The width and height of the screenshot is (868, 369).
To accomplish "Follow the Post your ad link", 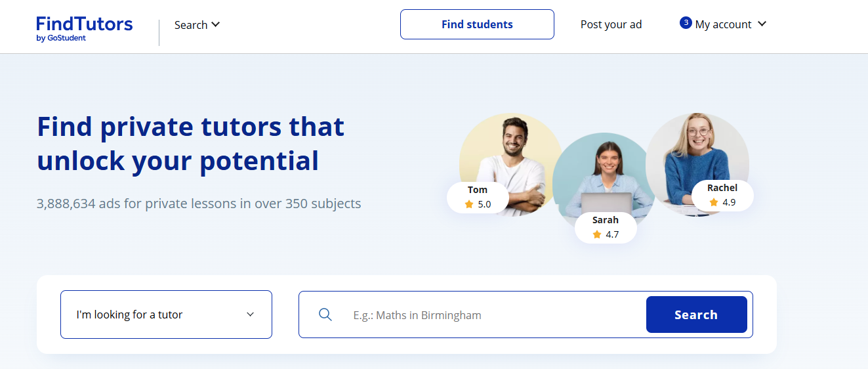I will (611, 24).
